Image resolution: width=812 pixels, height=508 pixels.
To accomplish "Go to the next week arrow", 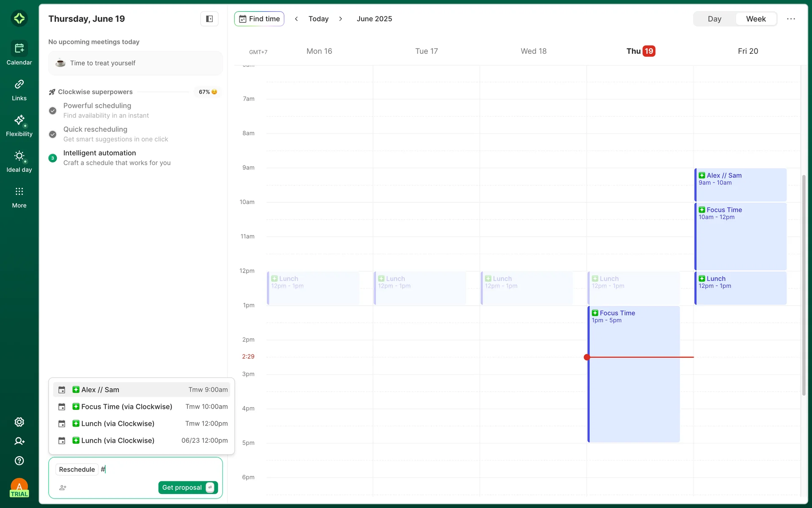I will click(340, 19).
